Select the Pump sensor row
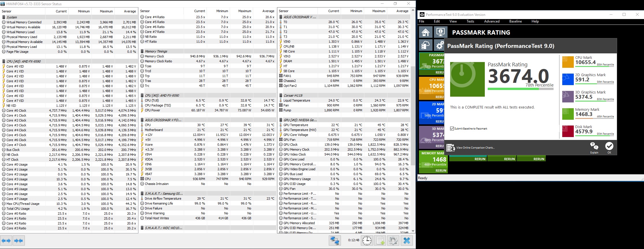The width and height of the screenshot is (644, 249). [344, 110]
